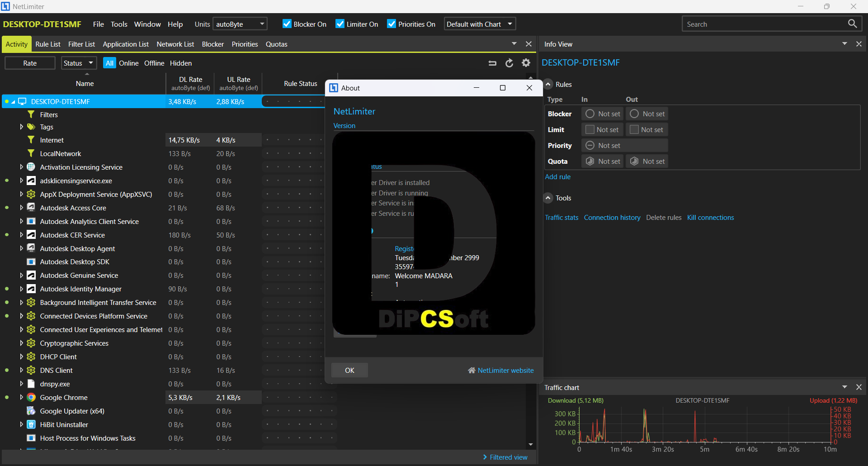Click the search magnifier icon
Screen dimensions: 868x466
pos(852,24)
